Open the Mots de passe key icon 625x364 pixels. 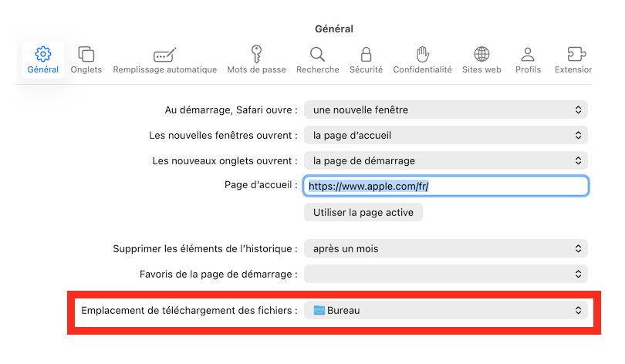256,54
